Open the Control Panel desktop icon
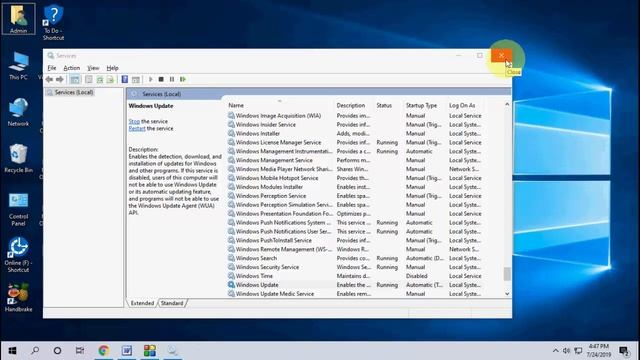 pos(18,209)
